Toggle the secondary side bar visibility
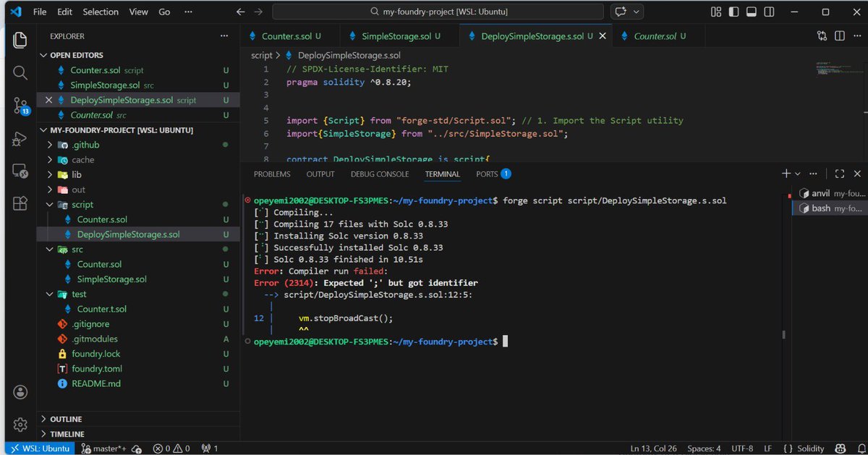 pyautogui.click(x=769, y=12)
